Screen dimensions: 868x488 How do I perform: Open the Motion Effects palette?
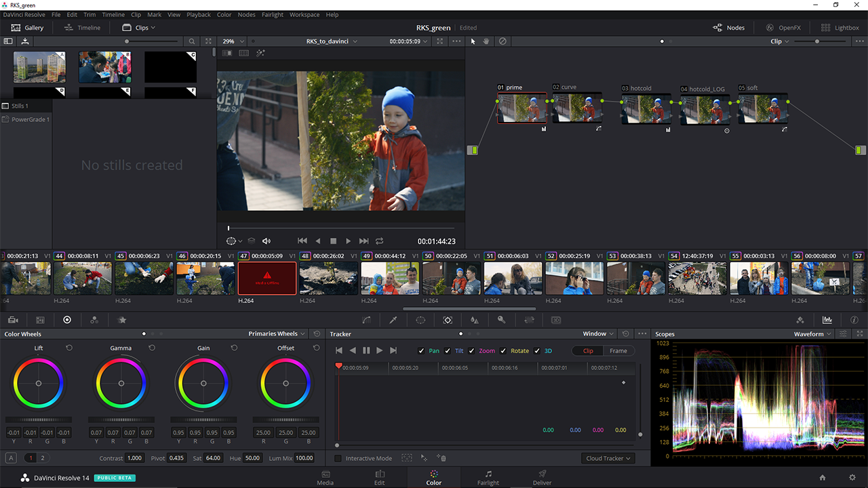coord(122,320)
